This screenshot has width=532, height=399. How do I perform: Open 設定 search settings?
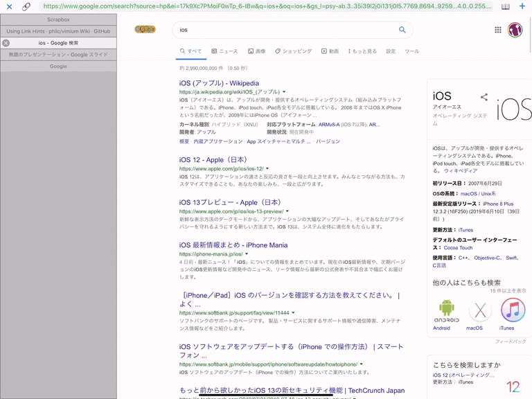pyautogui.click(x=391, y=51)
